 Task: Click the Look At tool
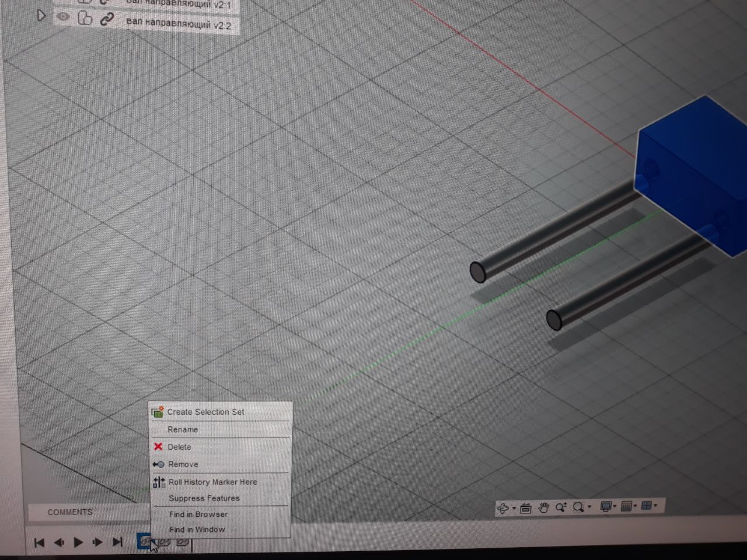(525, 508)
